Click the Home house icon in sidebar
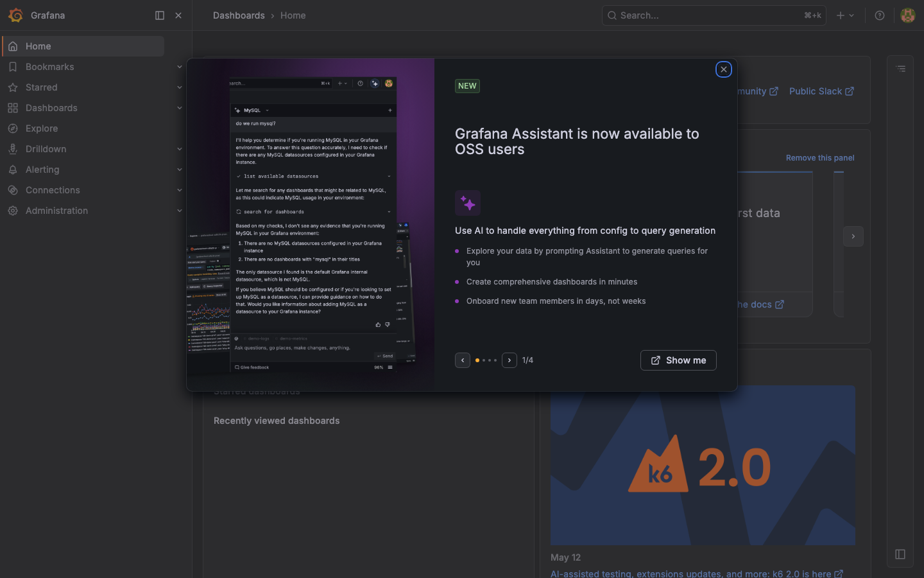Image resolution: width=924 pixels, height=578 pixels. coord(13,46)
